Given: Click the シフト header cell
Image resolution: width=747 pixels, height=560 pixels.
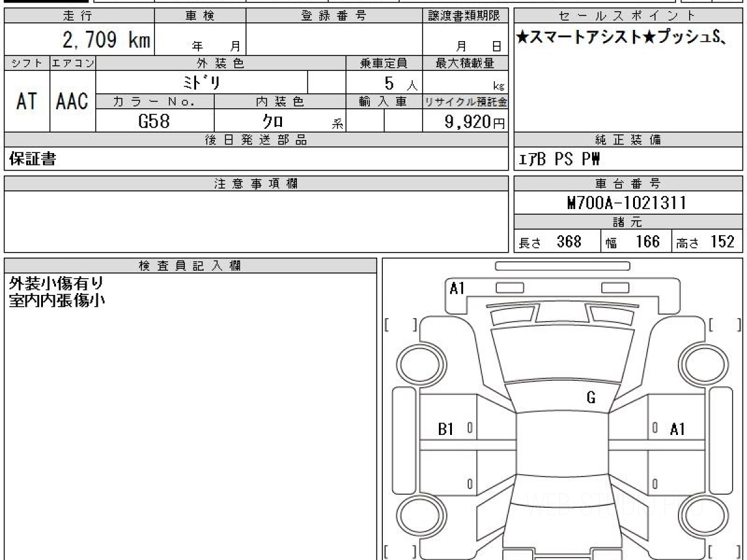Looking at the screenshot, I should pos(27,63).
